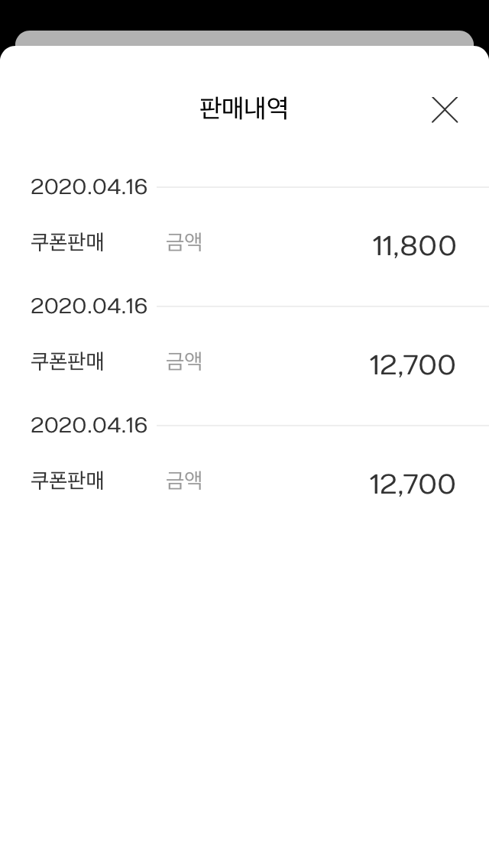Open the 11,800 amount entry
Screen dimensions: 489x868
click(x=414, y=246)
